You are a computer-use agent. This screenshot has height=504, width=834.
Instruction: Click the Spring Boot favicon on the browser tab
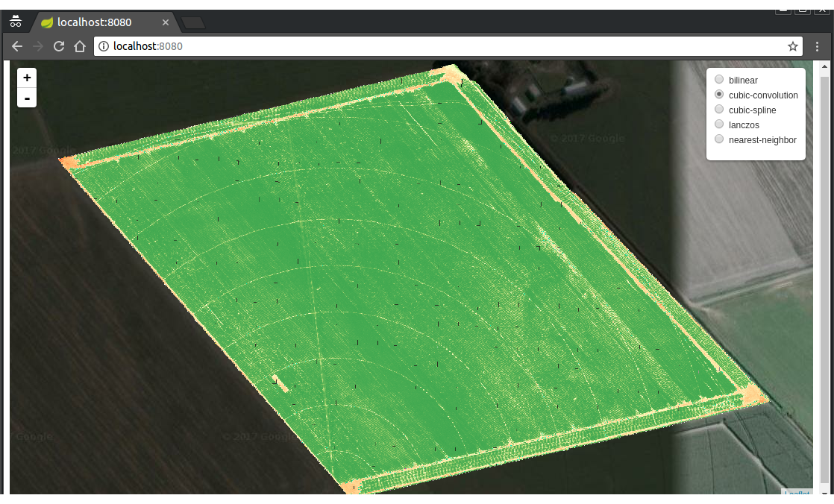pyautogui.click(x=47, y=22)
